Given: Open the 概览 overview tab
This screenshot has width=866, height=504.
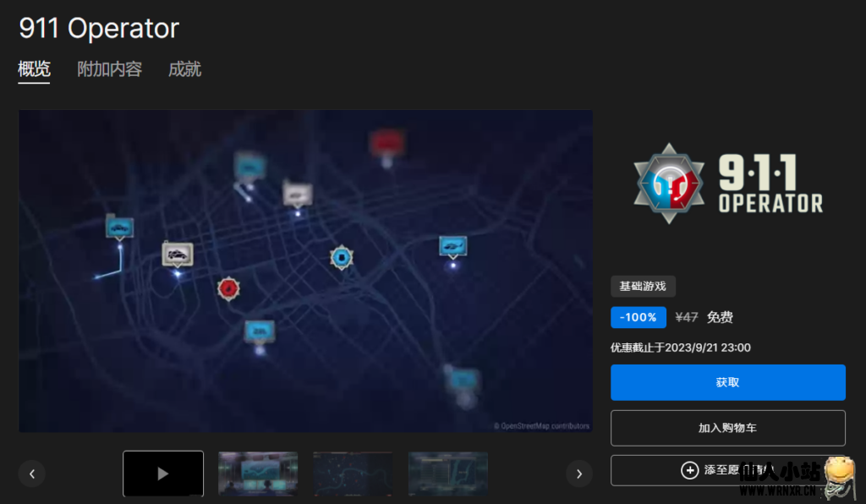Looking at the screenshot, I should (x=34, y=69).
